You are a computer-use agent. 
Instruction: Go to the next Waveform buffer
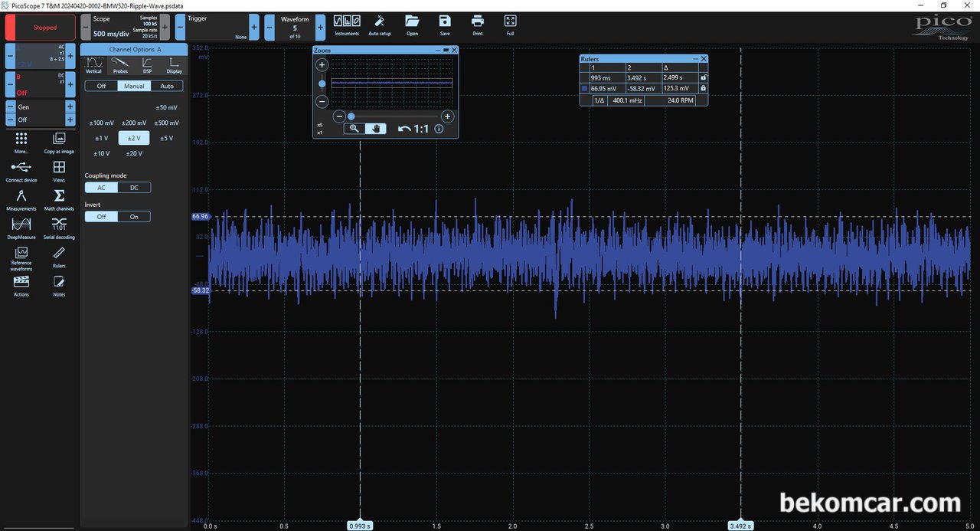click(320, 28)
